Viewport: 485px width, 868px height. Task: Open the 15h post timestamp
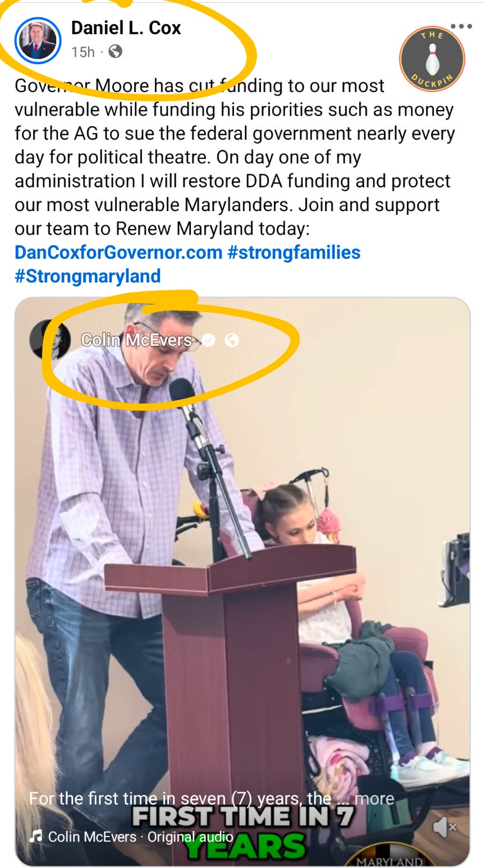tap(83, 52)
